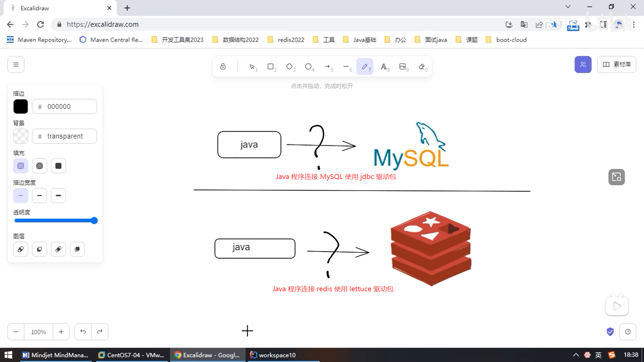Click the undo button
This screenshot has height=362, width=644.
click(83, 332)
